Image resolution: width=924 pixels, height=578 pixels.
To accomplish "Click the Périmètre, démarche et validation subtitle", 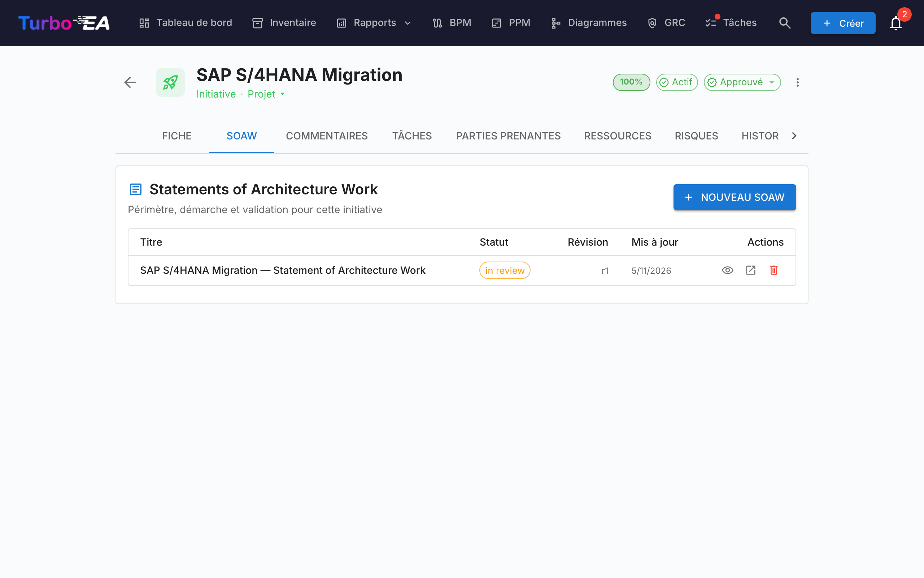I will (x=255, y=210).
